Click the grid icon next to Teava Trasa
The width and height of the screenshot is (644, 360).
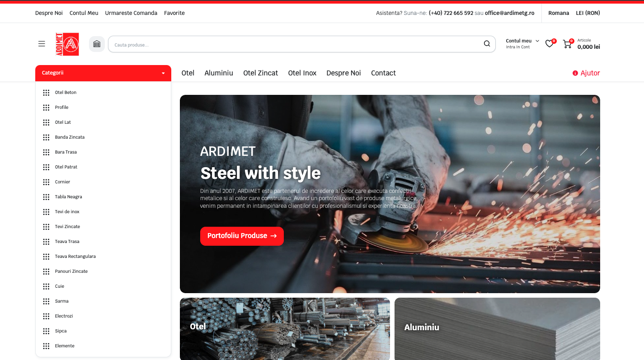tap(46, 242)
